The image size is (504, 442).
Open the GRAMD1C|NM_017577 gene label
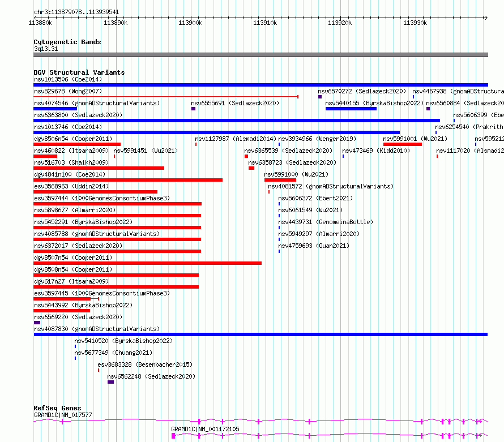click(63, 415)
